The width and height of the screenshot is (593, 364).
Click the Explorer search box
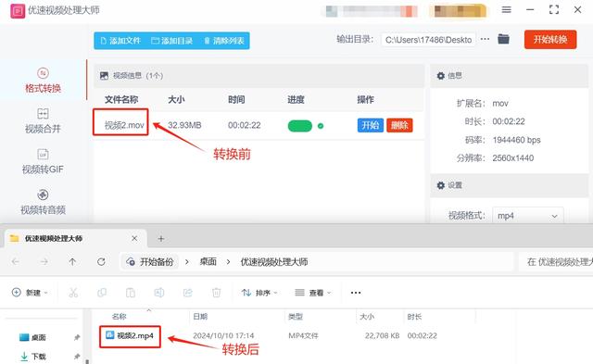click(x=556, y=261)
